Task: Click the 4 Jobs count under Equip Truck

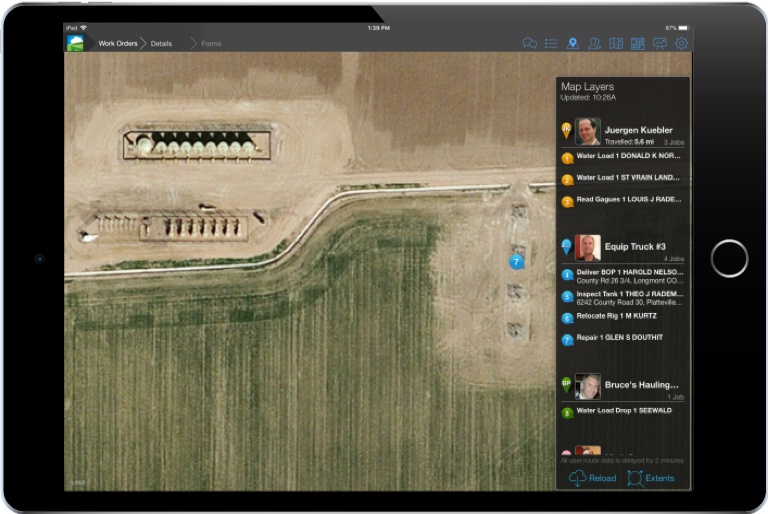Action: (674, 259)
